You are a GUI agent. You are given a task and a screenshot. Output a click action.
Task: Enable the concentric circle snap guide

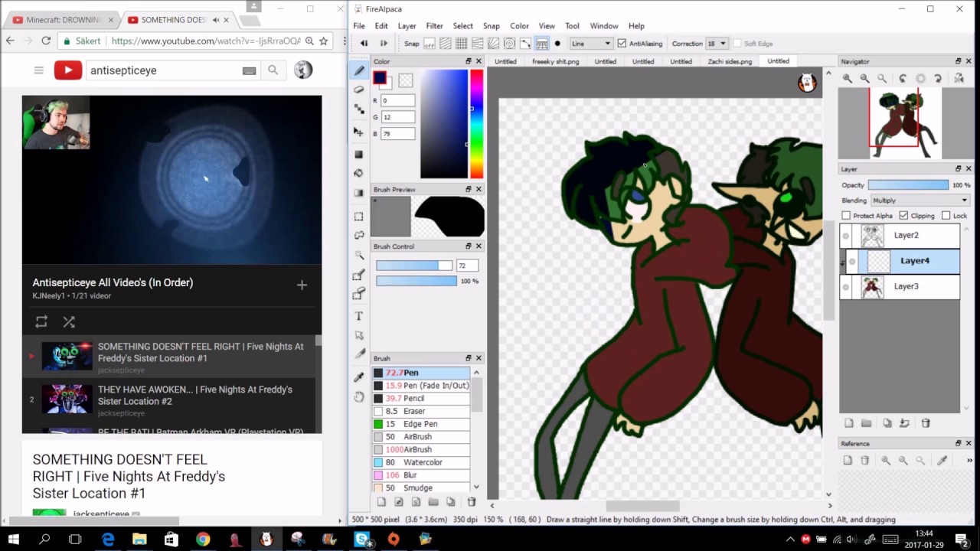click(x=509, y=44)
